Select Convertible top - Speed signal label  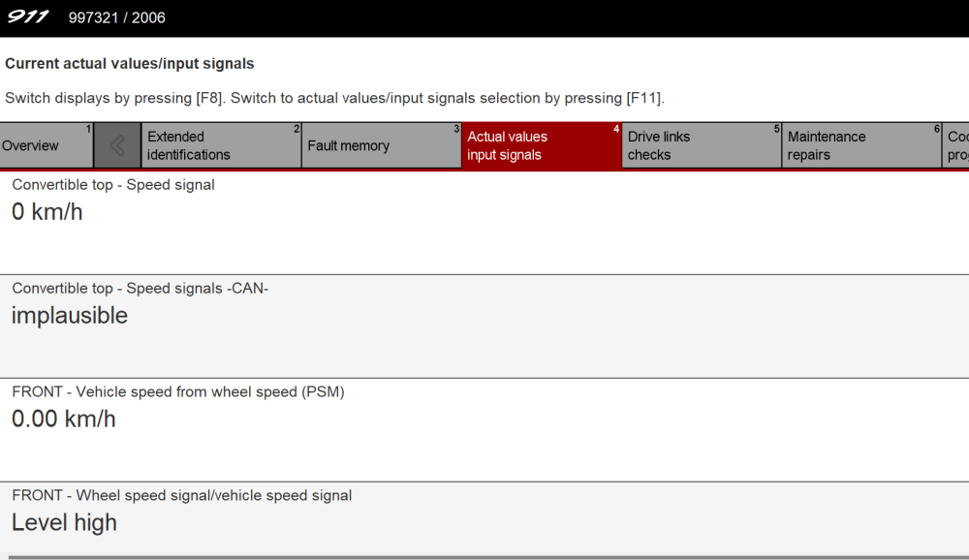pos(113,184)
